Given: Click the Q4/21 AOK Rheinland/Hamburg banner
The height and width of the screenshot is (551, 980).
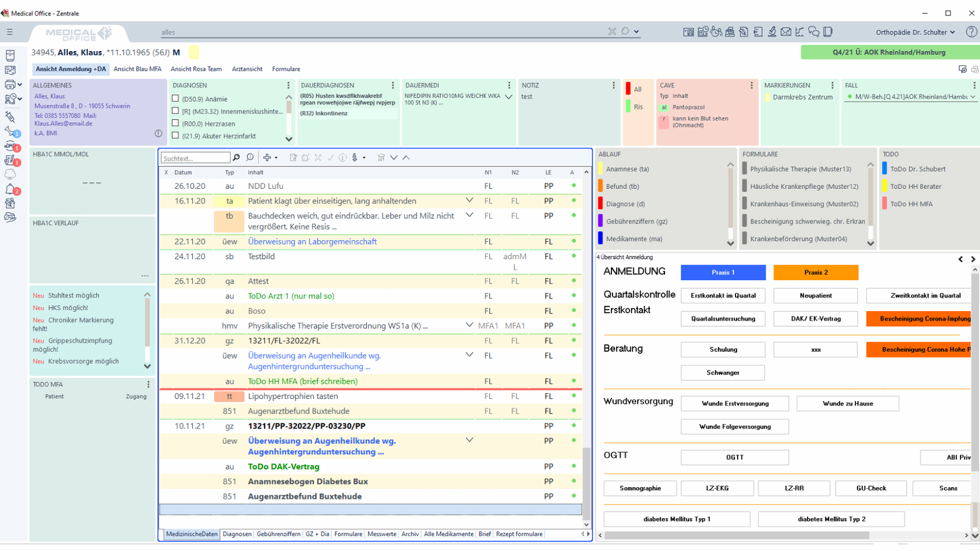Looking at the screenshot, I should [x=889, y=52].
